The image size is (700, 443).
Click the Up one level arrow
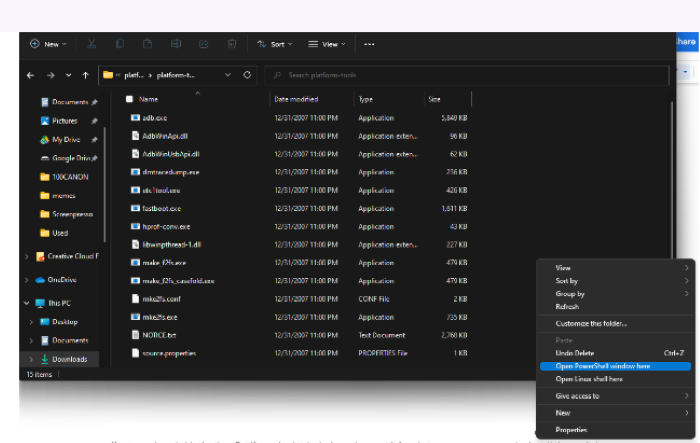click(87, 75)
